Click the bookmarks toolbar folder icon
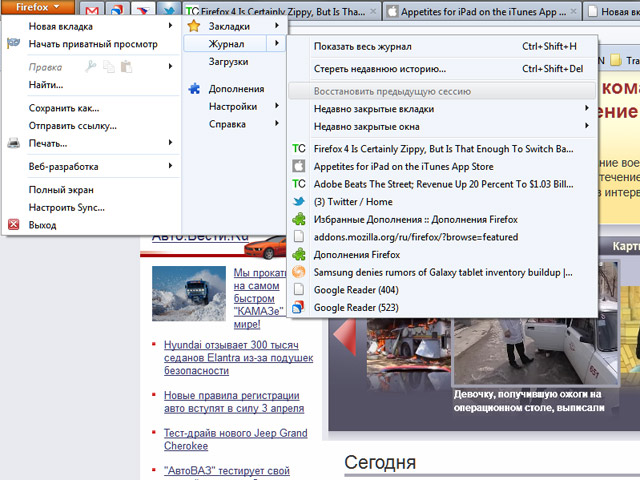Viewport: 640px width, 480px height. pos(616,60)
